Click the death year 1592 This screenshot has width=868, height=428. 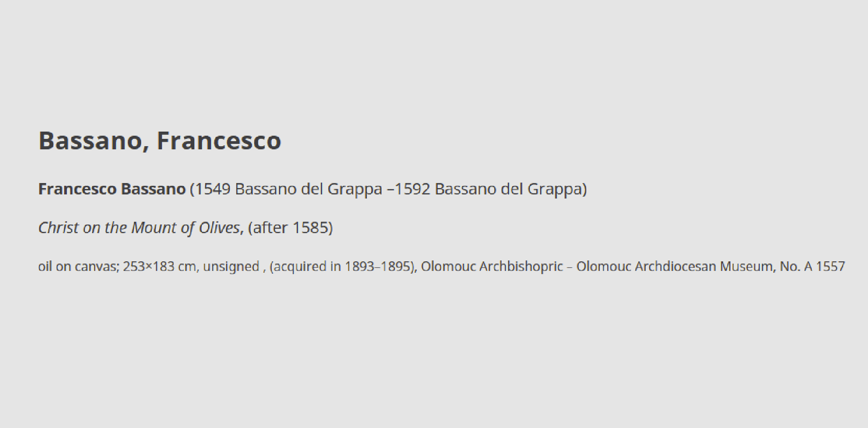(412, 189)
